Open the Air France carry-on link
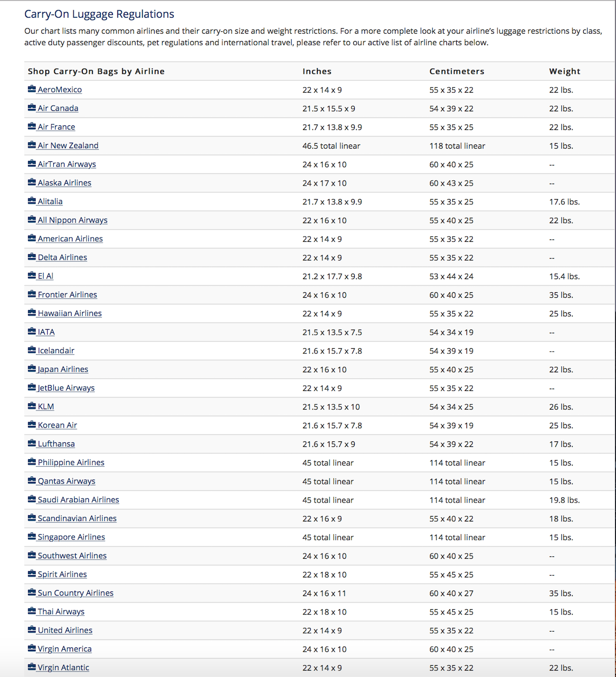Viewport: 616px width, 677px height. coord(56,127)
